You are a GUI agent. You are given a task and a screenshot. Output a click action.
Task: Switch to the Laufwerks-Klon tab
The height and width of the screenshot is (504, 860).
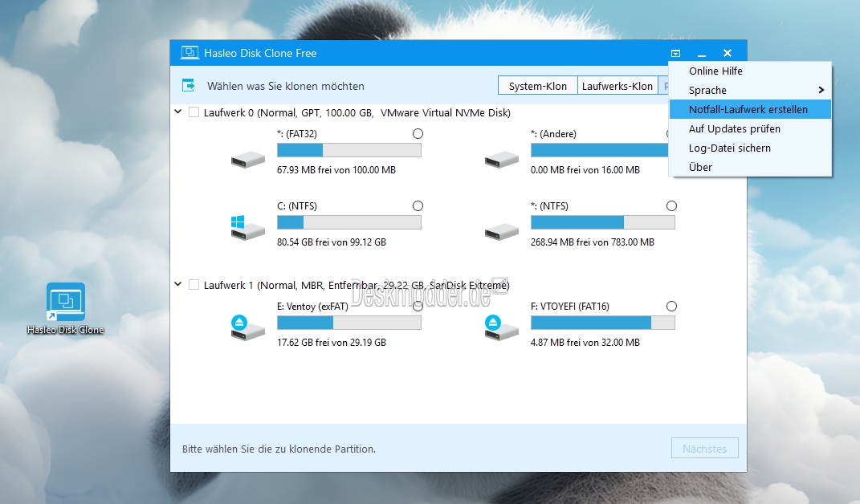coord(617,86)
